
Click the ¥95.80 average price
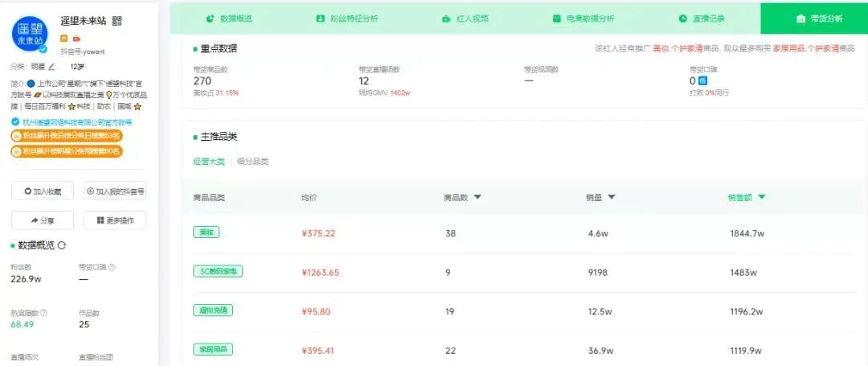[316, 312]
